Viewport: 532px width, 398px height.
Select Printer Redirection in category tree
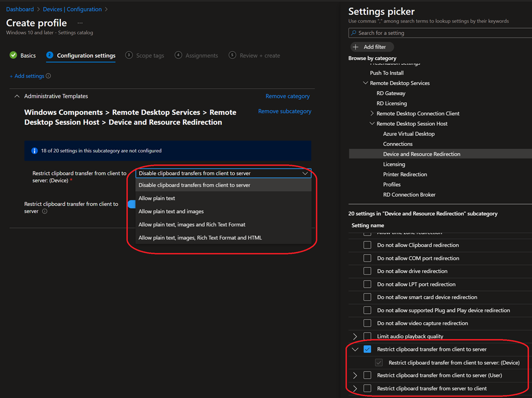coord(405,175)
